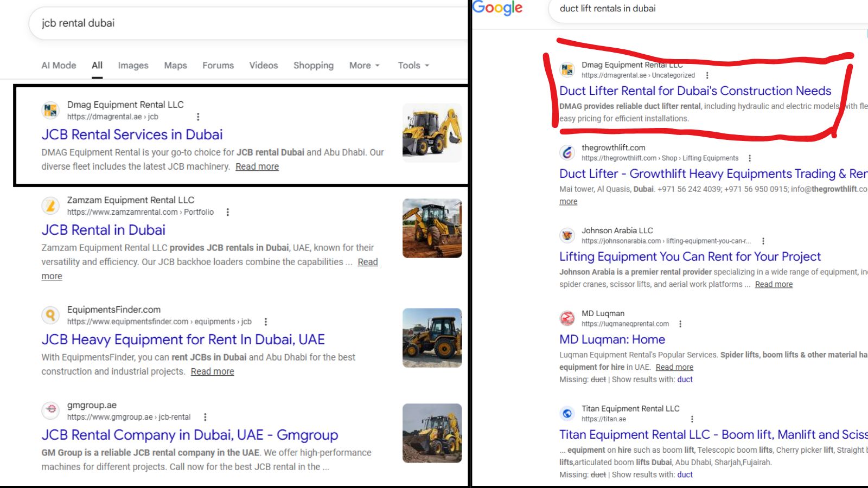
Task: Open Lifting Equipment You Can Rent link
Action: [x=690, y=256]
